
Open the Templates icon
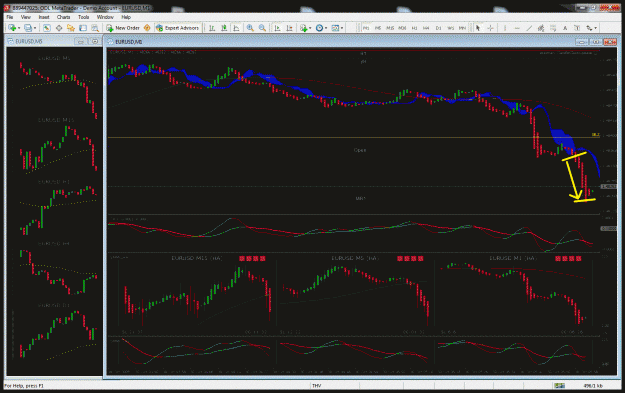click(x=335, y=28)
